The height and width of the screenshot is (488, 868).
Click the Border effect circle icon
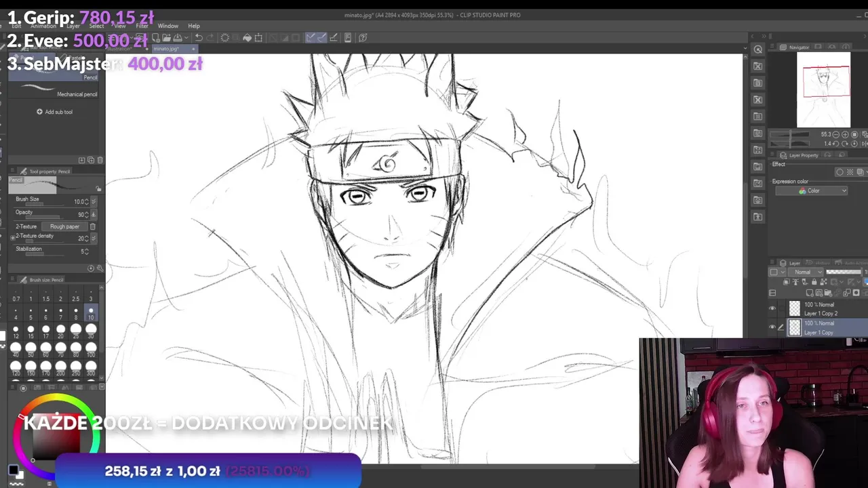pos(840,172)
